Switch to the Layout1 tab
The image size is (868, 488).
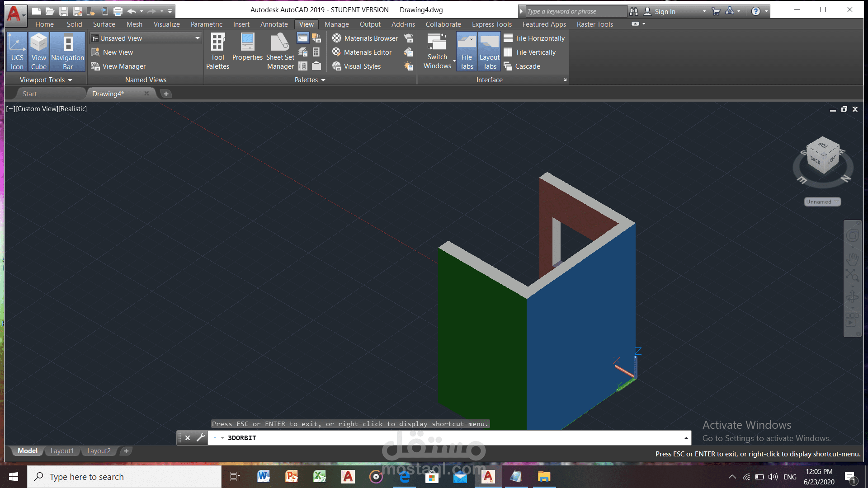click(x=62, y=451)
